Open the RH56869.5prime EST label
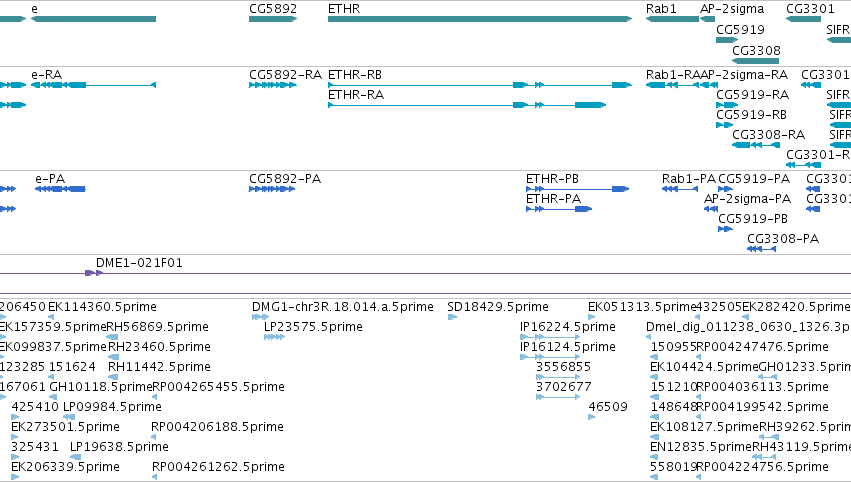The image size is (851, 482). (x=157, y=327)
